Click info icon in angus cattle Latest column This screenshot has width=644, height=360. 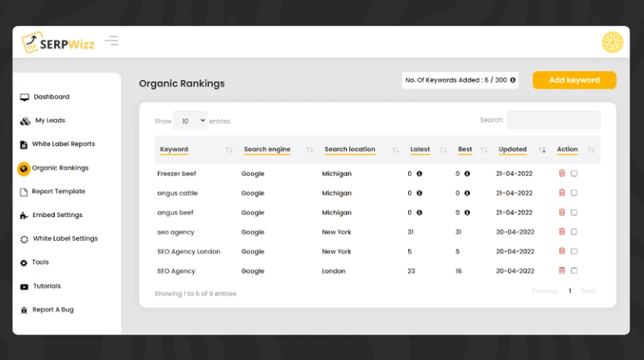[x=419, y=193]
